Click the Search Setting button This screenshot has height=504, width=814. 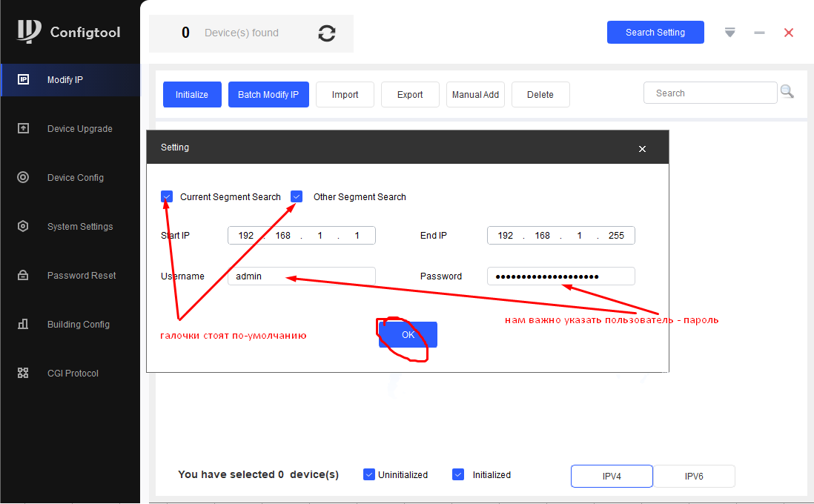655,32
